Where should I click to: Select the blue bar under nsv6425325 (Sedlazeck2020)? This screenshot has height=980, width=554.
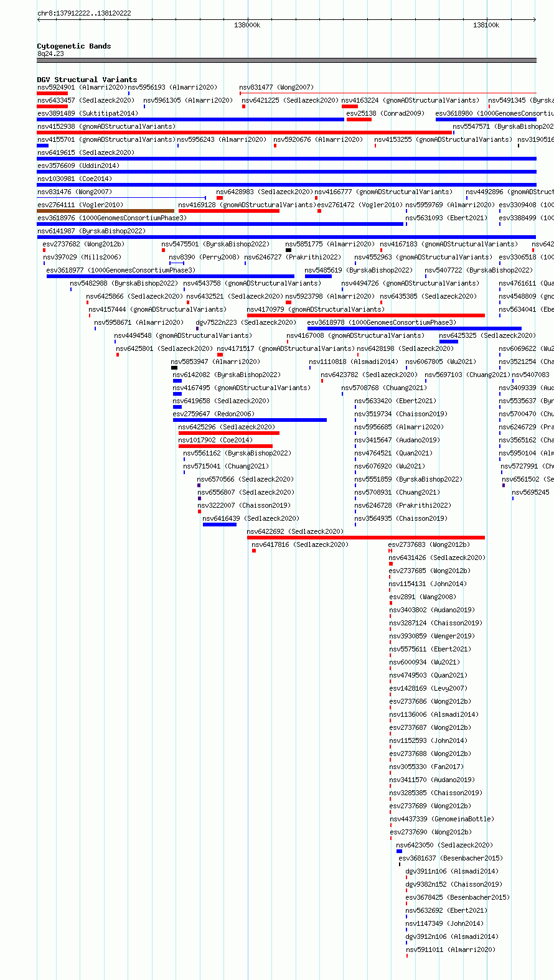[x=449, y=342]
